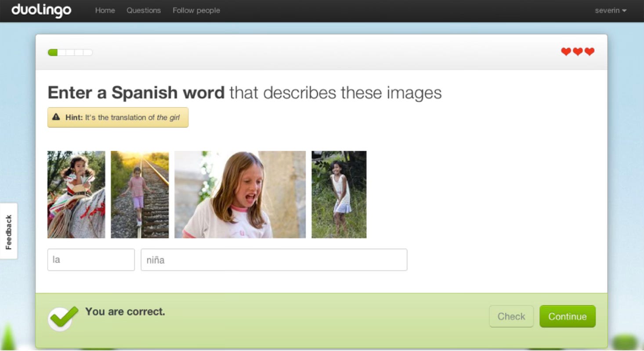Click the 'la' article input field
This screenshot has width=644, height=351.
[x=91, y=260]
